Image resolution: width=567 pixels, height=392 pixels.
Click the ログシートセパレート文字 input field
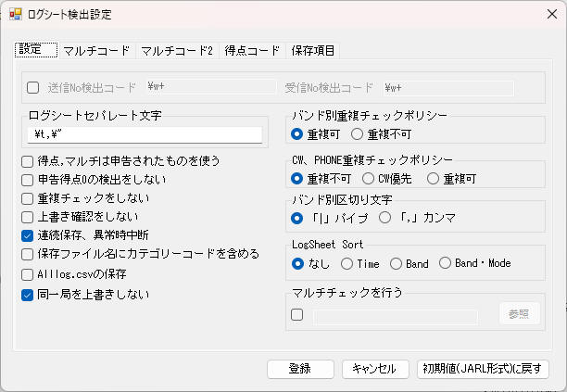coord(145,135)
